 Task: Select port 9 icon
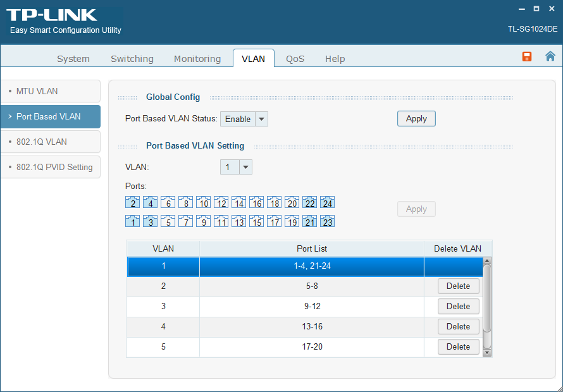tap(203, 221)
